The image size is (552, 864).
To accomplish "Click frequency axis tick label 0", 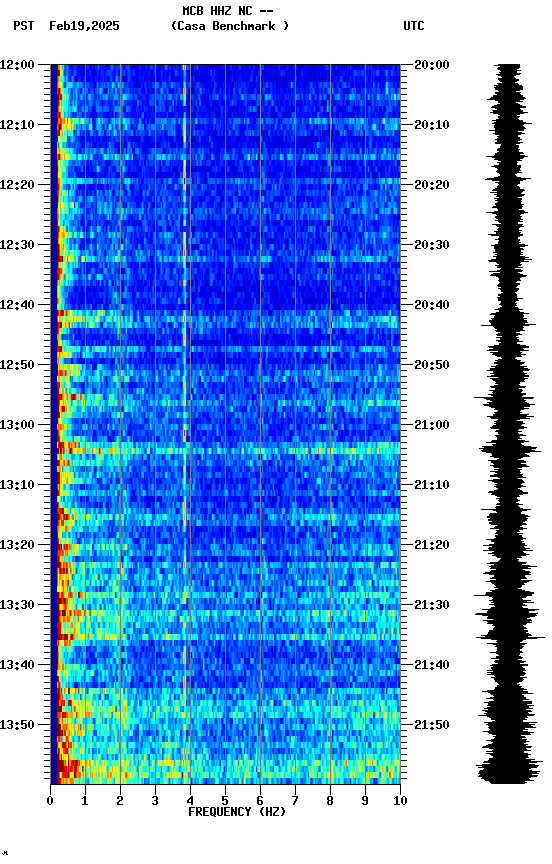I will (50, 801).
